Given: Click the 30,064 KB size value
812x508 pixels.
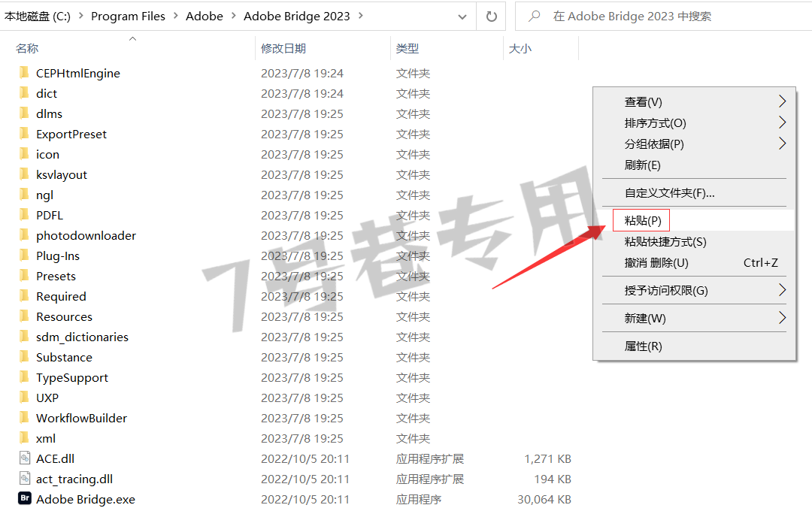Looking at the screenshot, I should coord(544,499).
